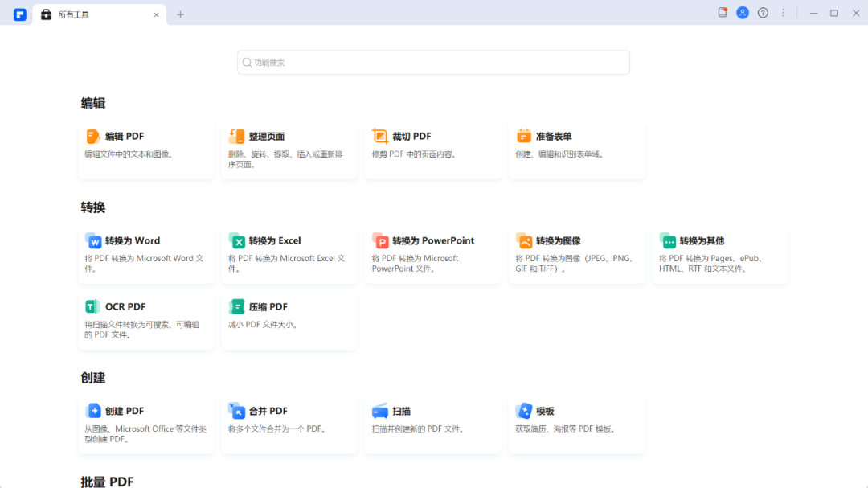The width and height of the screenshot is (868, 488).
Task: Click description mentioning JPEG、PNG、GIF 和 TIFF
Action: [x=575, y=263]
